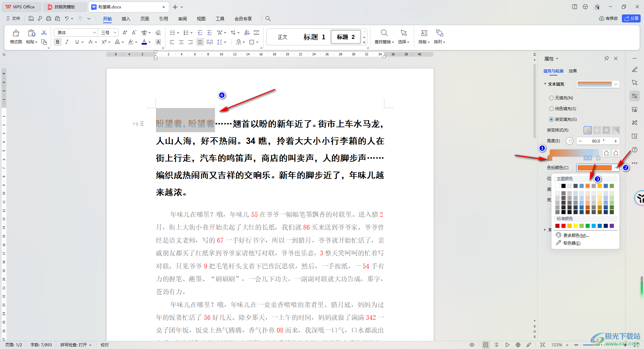Decrease font size with A- icon
The image size is (644, 349).
pyautogui.click(x=134, y=33)
